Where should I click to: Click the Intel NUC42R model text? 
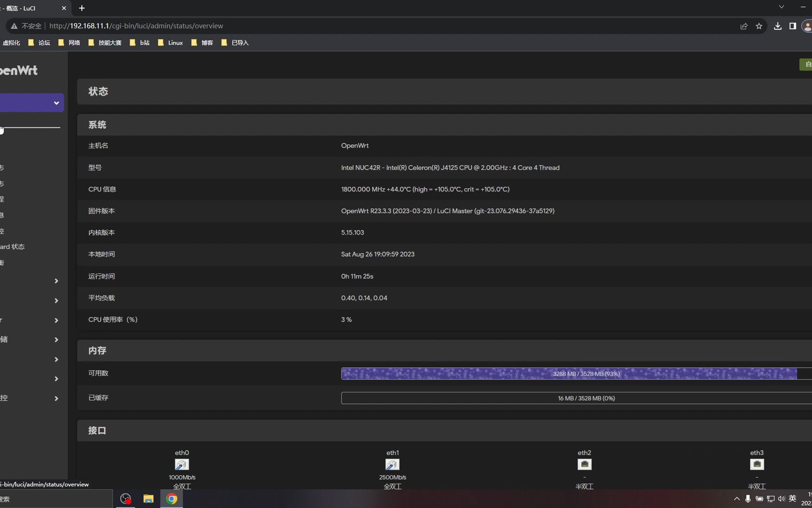(450, 168)
